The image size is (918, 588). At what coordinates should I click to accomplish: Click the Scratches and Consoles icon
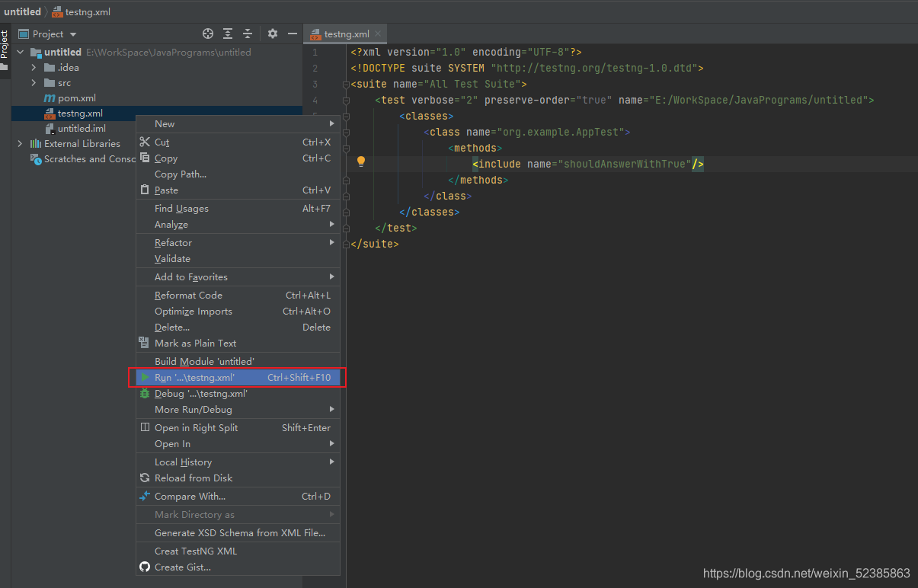coord(36,158)
